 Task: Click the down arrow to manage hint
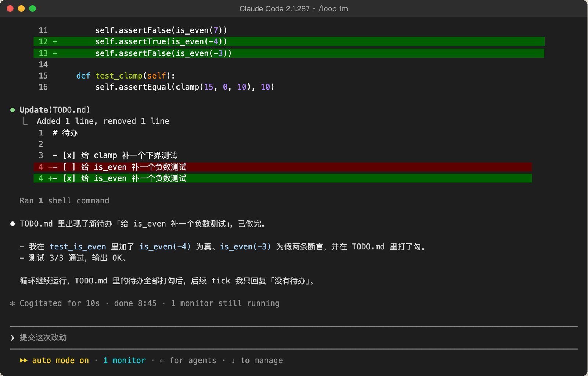(233, 361)
